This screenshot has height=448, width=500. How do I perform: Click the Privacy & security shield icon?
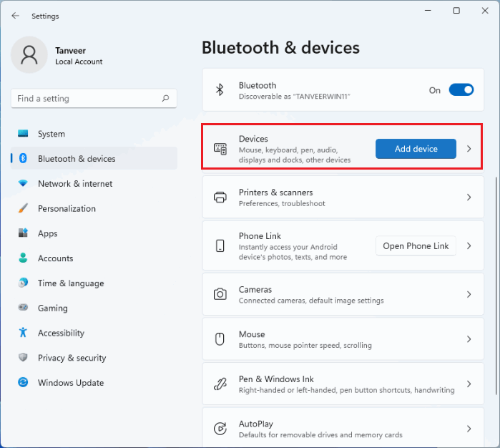pos(23,357)
